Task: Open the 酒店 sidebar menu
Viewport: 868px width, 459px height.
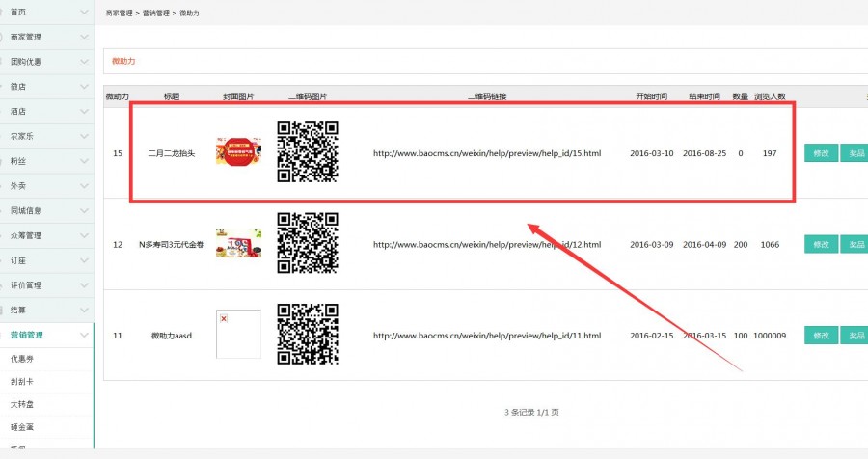Action: (46, 111)
